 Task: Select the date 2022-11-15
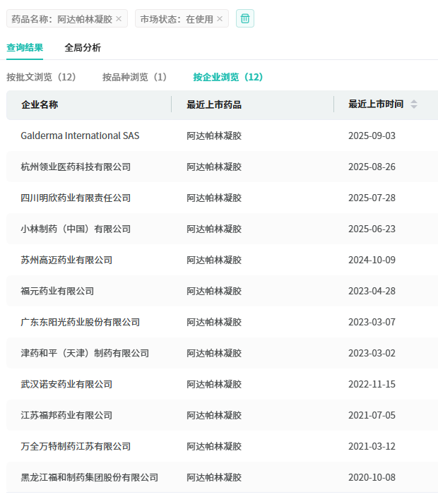(x=372, y=384)
